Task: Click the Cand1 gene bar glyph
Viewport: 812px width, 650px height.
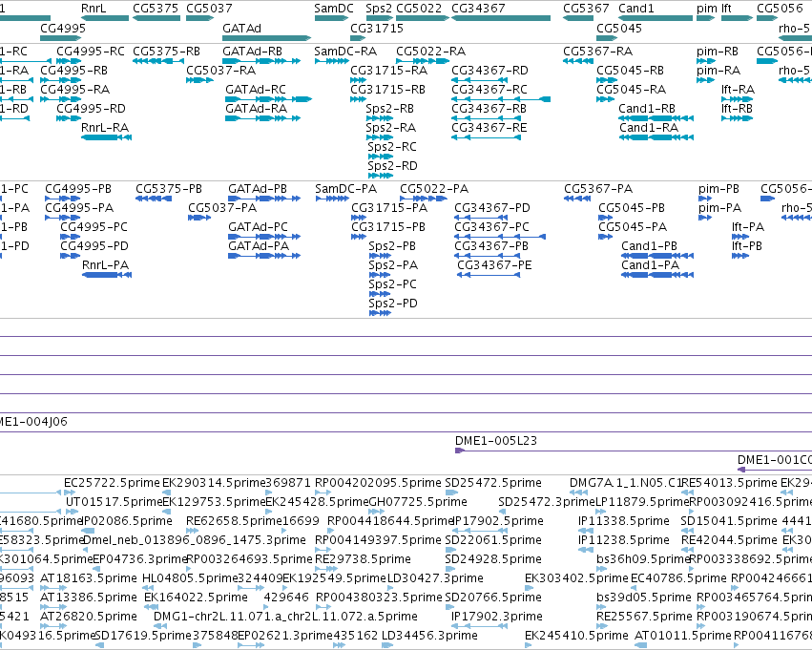Action: (x=656, y=18)
